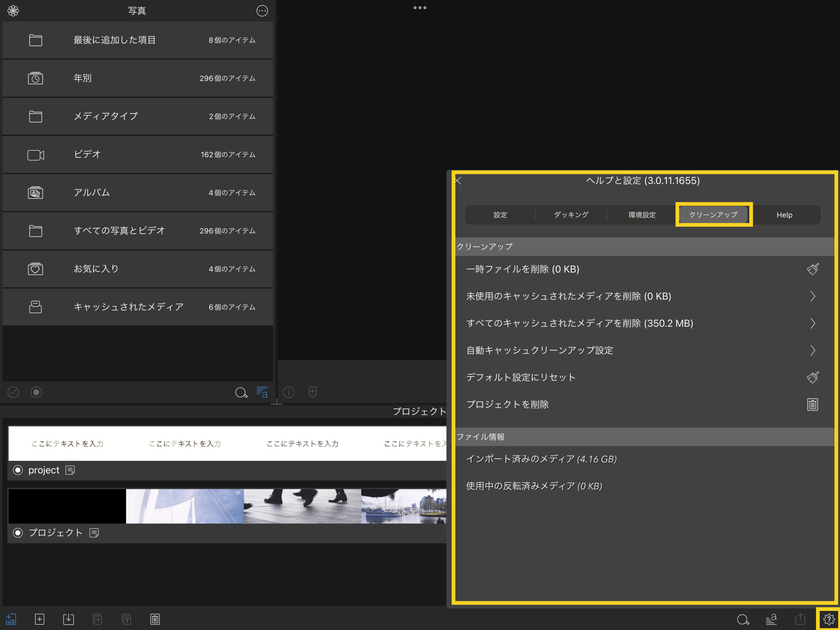Show clip info with the i icon
The image size is (840, 630).
pyautogui.click(x=289, y=392)
